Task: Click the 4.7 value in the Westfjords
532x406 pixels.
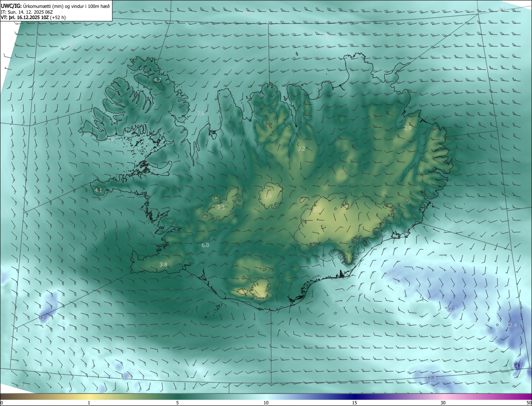Action: (158, 80)
